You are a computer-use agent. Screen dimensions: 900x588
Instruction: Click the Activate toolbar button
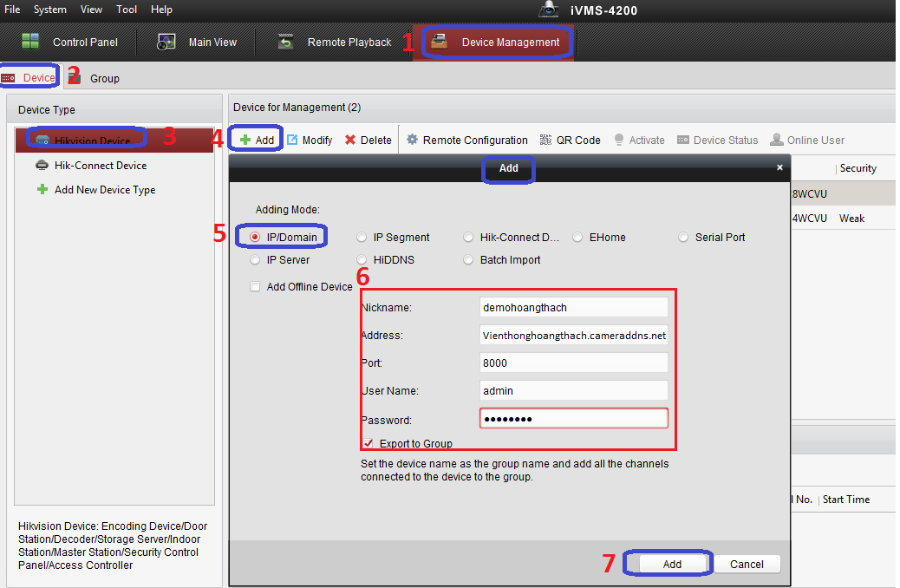tap(639, 140)
